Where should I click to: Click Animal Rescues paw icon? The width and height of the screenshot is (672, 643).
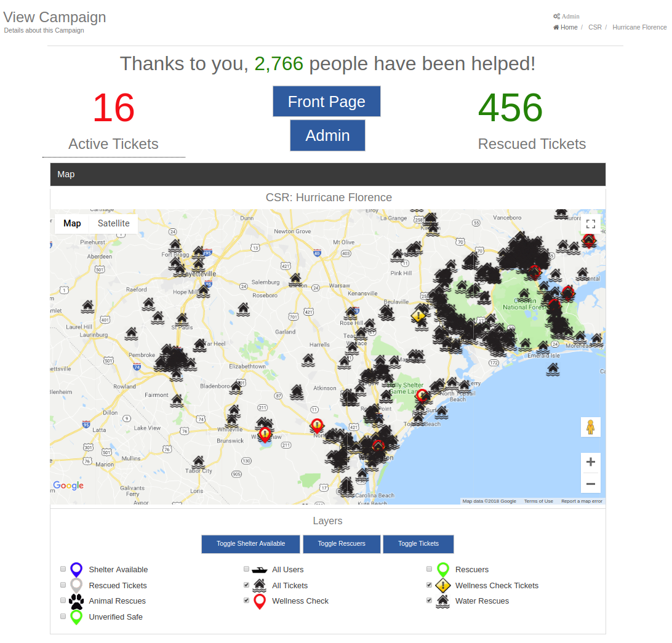76,601
